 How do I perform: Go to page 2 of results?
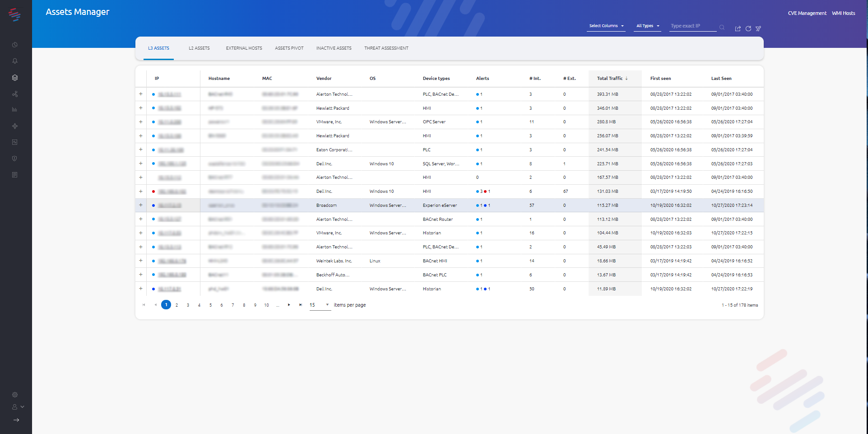click(176, 305)
